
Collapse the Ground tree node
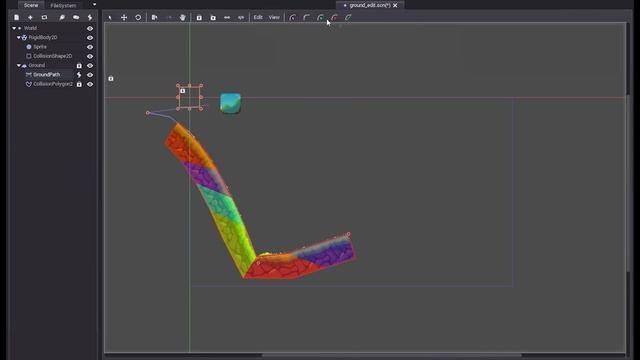[18, 65]
